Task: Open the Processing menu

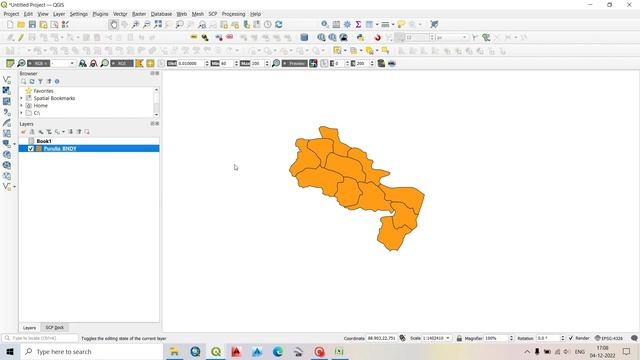Action: 233,14
